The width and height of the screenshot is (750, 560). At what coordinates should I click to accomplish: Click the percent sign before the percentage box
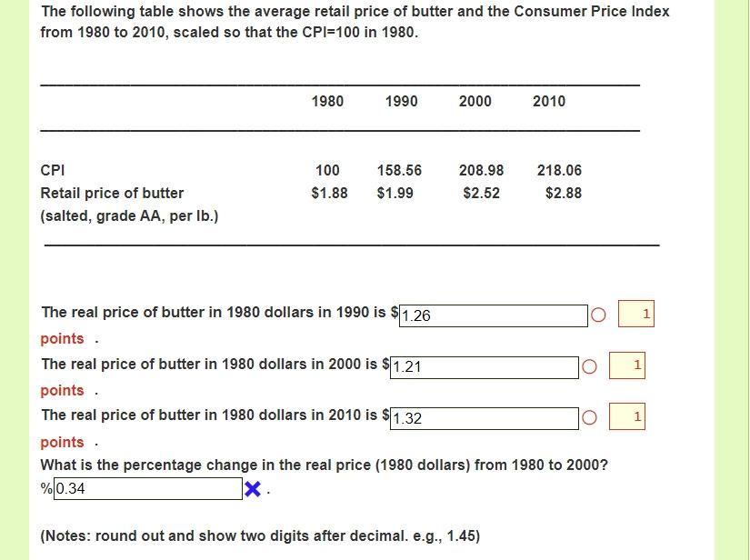45,487
